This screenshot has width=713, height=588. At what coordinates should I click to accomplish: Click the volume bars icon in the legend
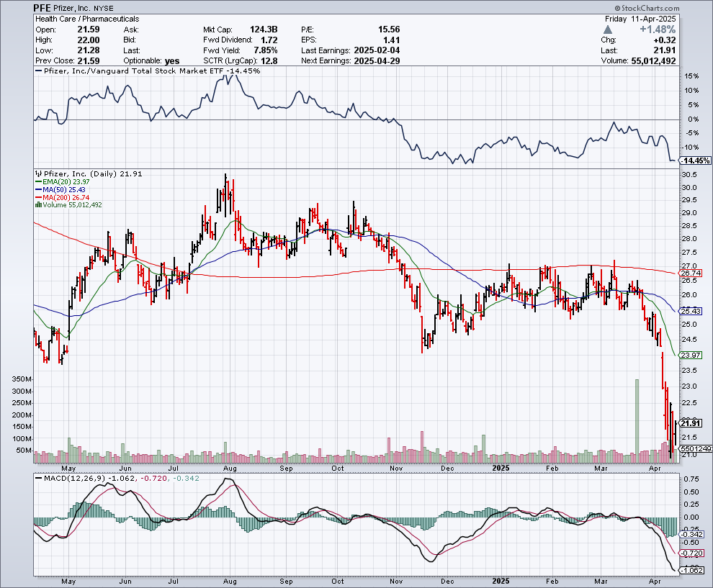pyautogui.click(x=39, y=205)
